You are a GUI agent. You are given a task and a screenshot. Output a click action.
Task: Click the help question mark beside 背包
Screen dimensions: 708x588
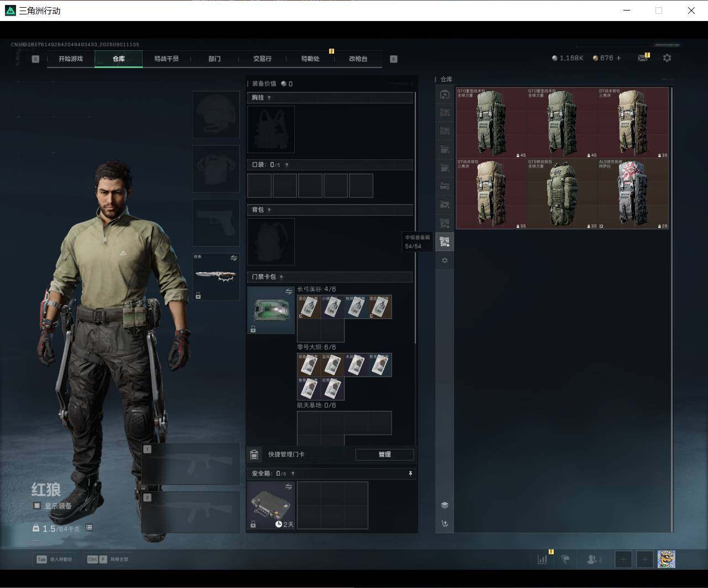269,210
